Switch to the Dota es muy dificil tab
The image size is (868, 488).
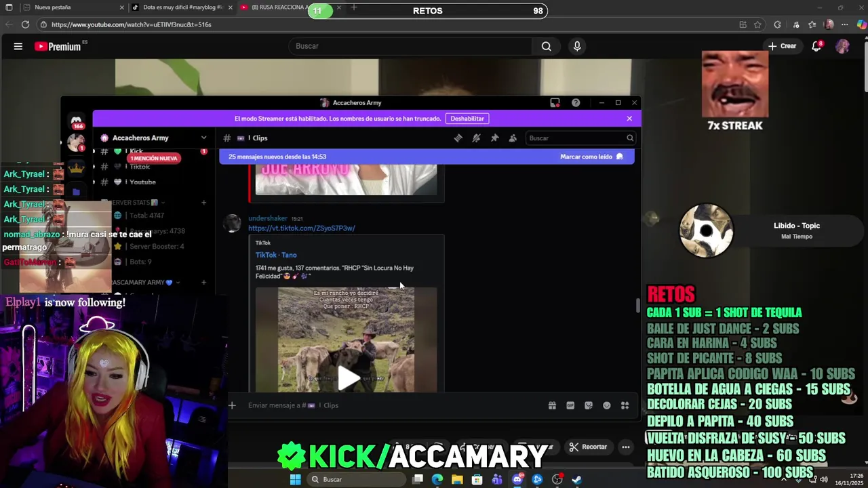(182, 7)
